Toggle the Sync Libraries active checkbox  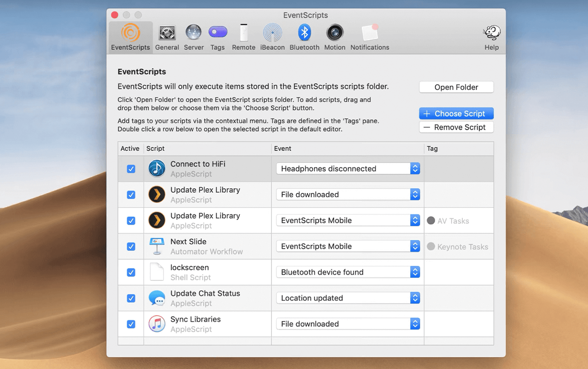pyautogui.click(x=131, y=324)
